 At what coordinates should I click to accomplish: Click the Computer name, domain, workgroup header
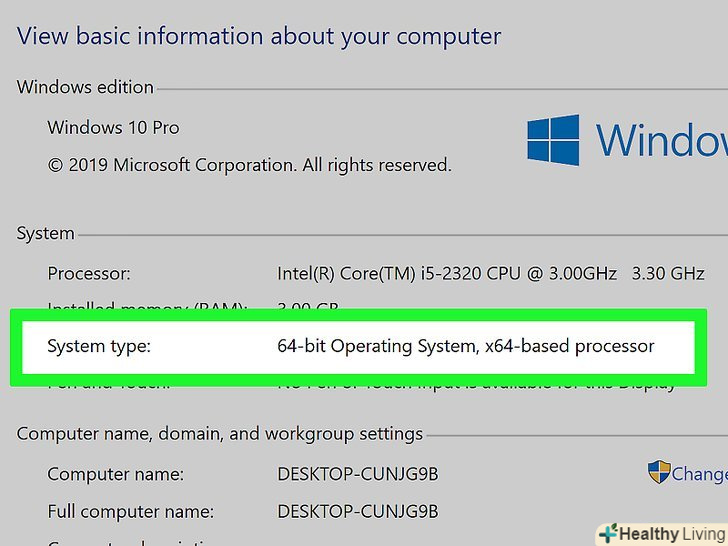pyautogui.click(x=219, y=434)
